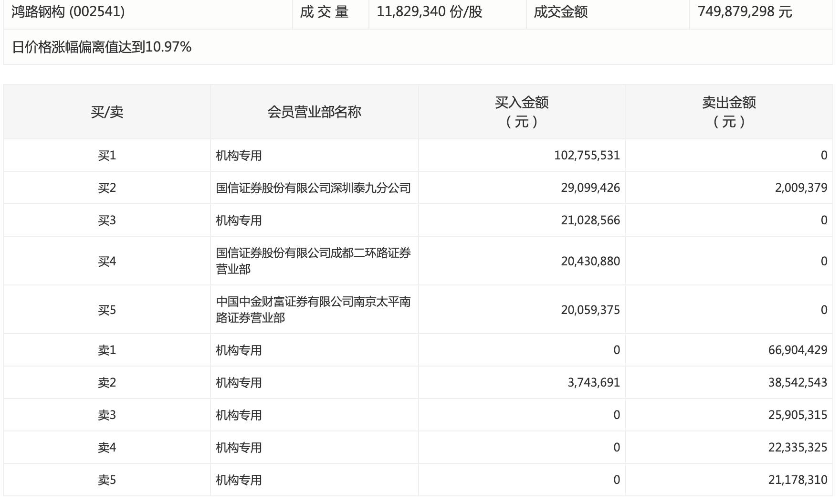840x504 pixels.
Task: Select the 买5 row label
Action: click(x=107, y=310)
